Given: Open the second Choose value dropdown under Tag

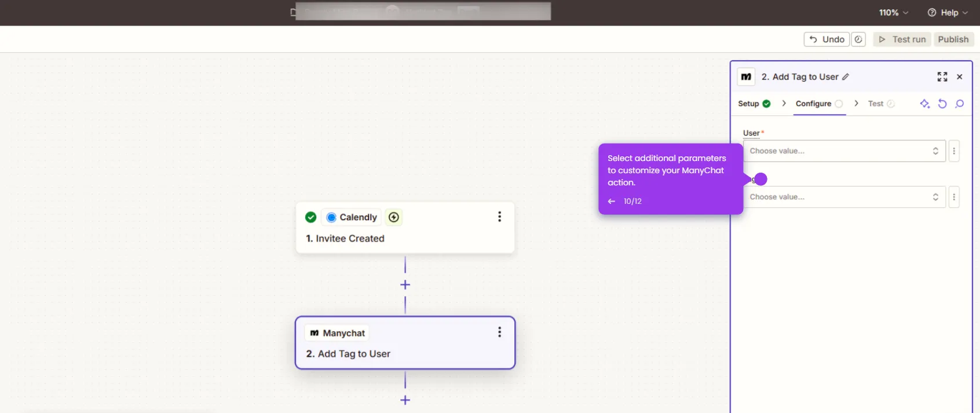Looking at the screenshot, I should pos(844,197).
